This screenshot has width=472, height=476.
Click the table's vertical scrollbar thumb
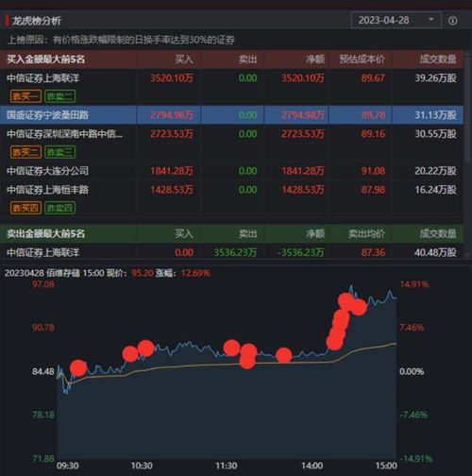coord(467,109)
